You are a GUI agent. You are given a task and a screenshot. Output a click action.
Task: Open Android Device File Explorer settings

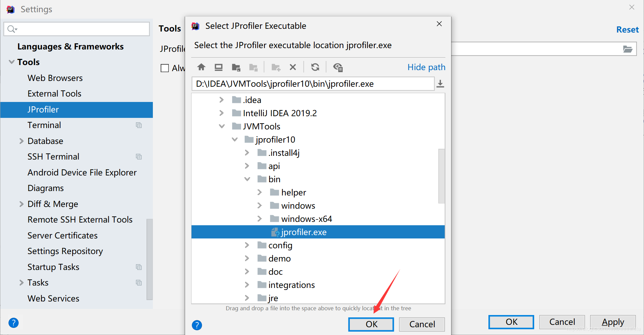tap(82, 172)
